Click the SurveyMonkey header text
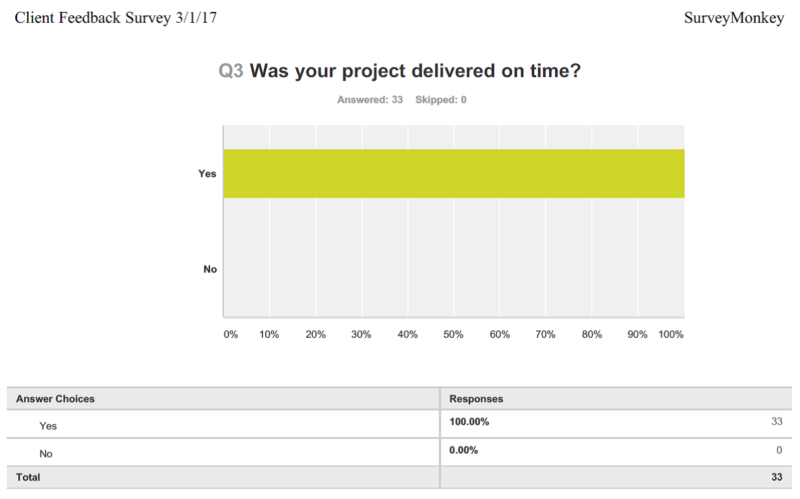 [734, 18]
